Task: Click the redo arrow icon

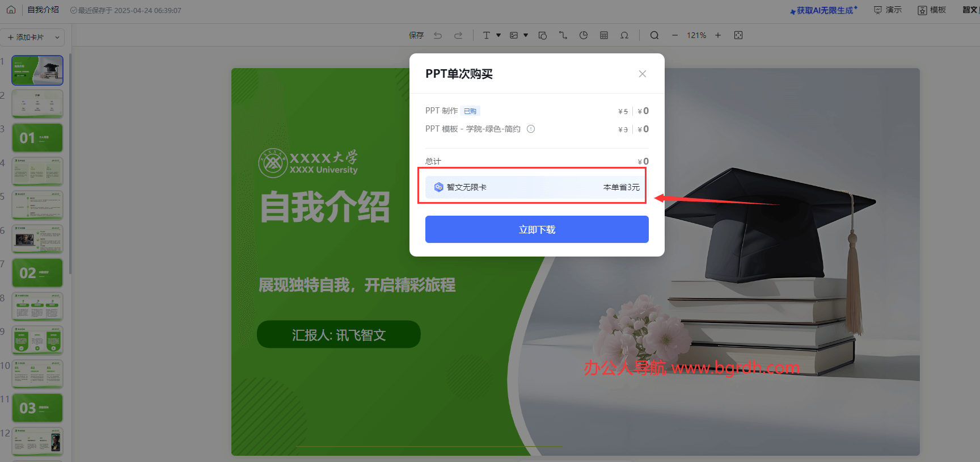Action: point(458,35)
